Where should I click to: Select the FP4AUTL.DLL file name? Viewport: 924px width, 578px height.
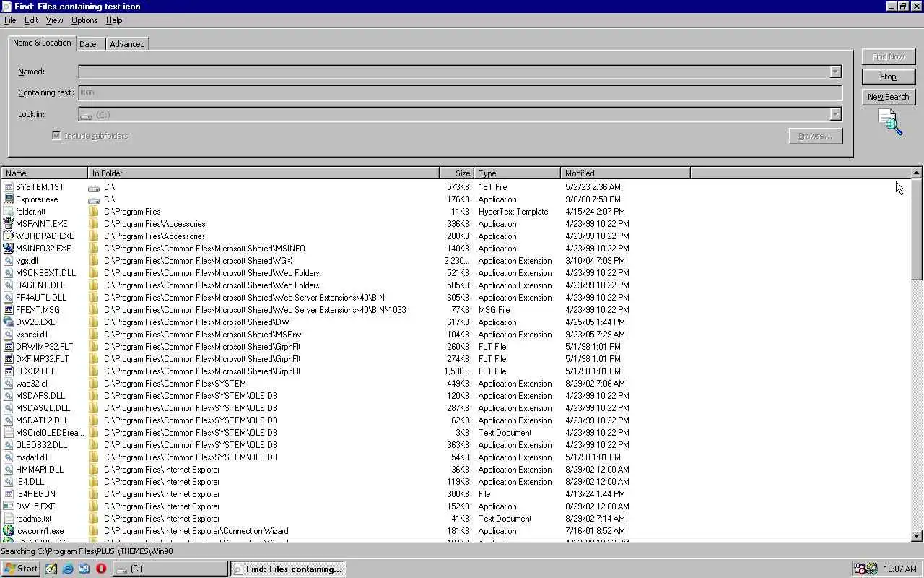41,298
